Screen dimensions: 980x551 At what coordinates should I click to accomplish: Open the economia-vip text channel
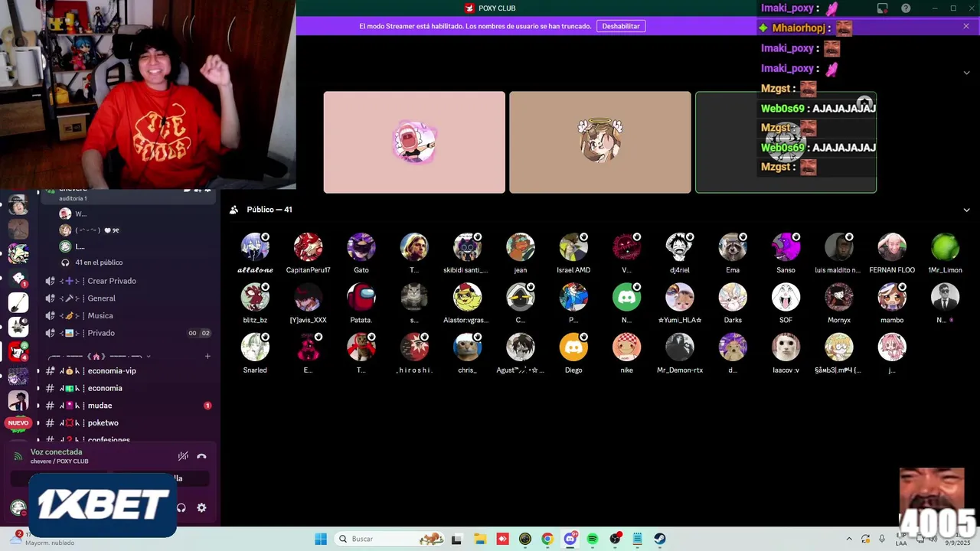tap(127, 370)
